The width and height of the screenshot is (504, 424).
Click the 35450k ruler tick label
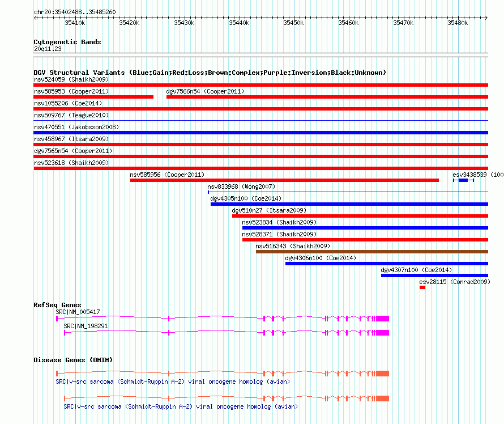click(293, 23)
